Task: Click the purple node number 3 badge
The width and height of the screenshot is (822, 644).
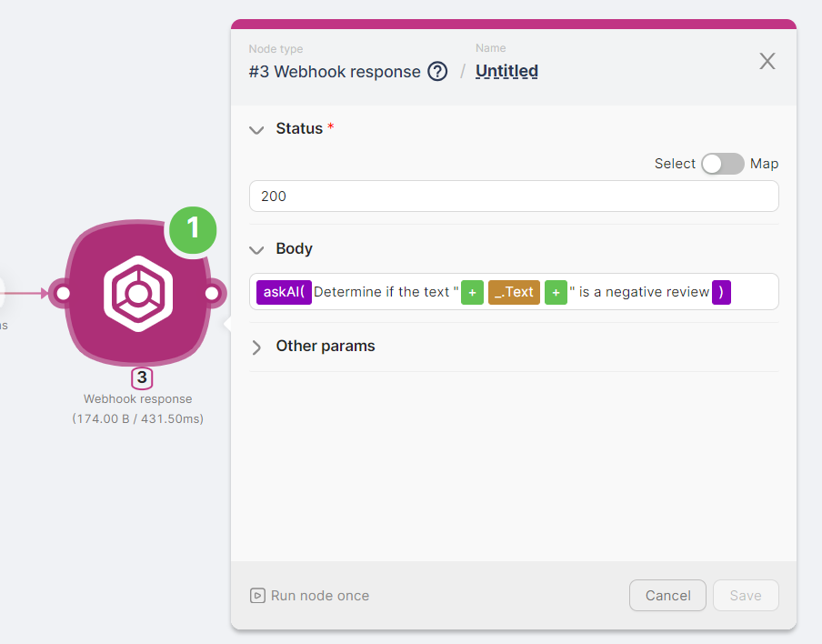Action: (140, 377)
